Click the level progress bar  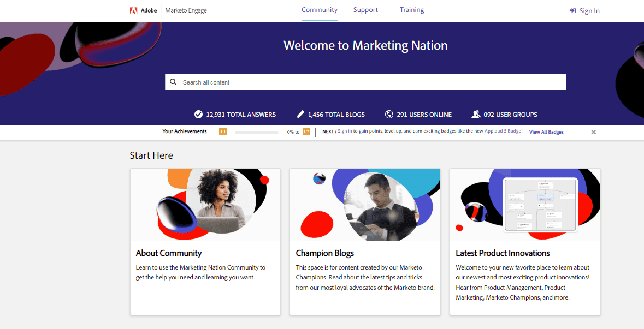[x=257, y=133]
